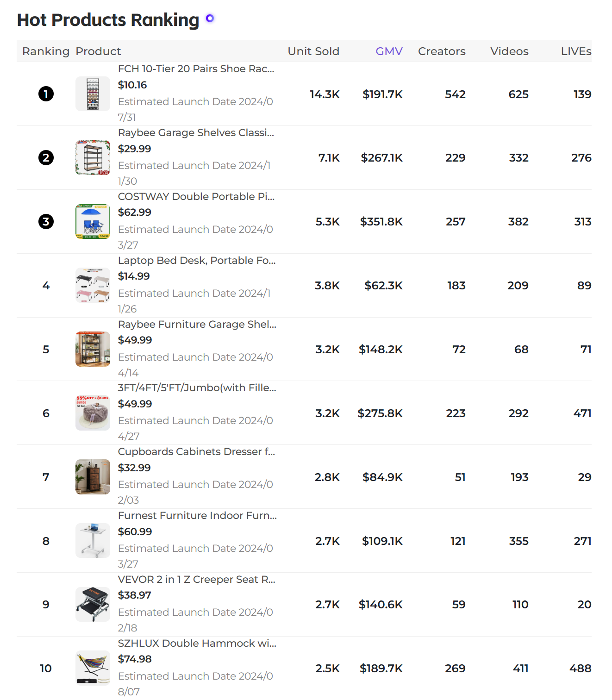Sort by Videos column header
The image size is (612, 700).
[x=509, y=51]
